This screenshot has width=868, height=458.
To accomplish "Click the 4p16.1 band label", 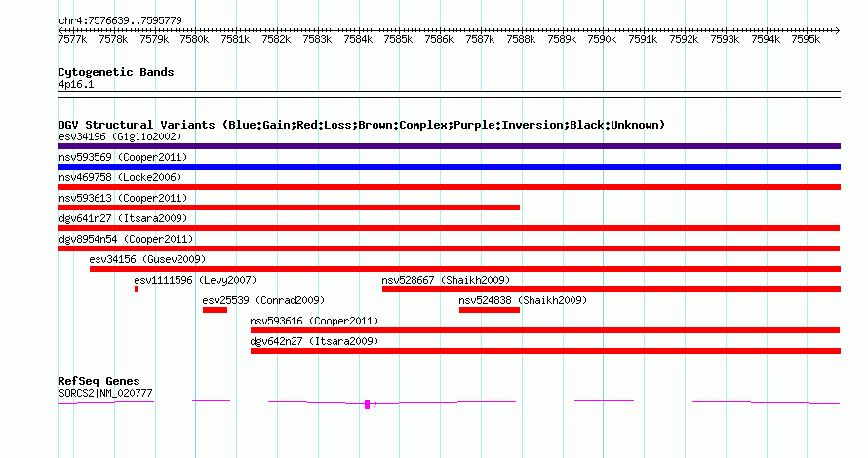I will [x=76, y=84].
